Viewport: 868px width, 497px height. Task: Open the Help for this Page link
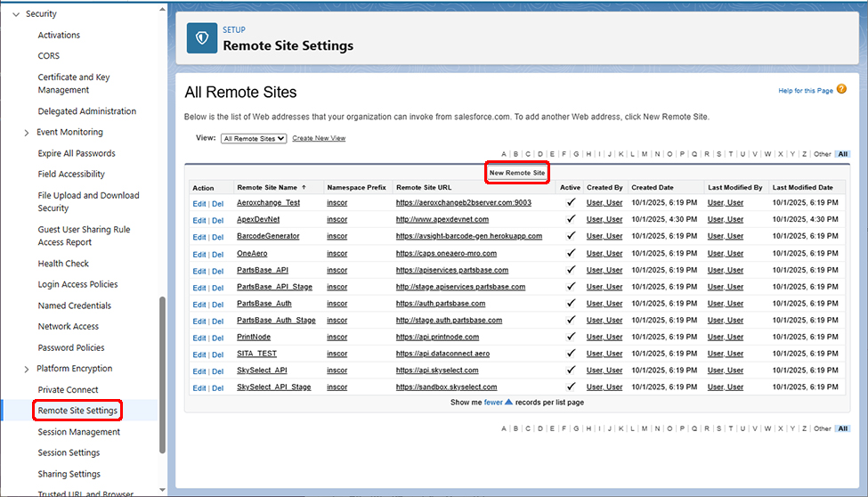806,90
